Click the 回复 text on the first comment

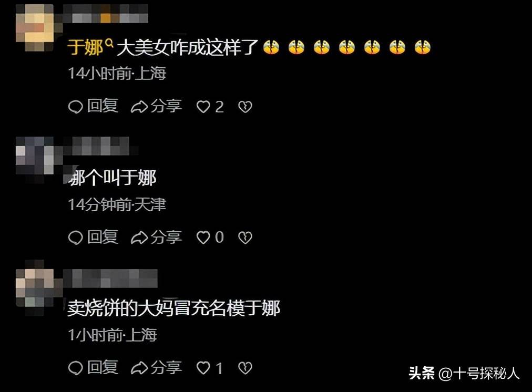coord(103,106)
